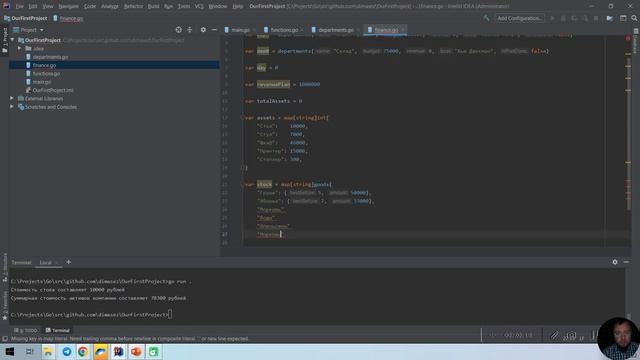Click the Run arrow in toolbar

(x=553, y=18)
